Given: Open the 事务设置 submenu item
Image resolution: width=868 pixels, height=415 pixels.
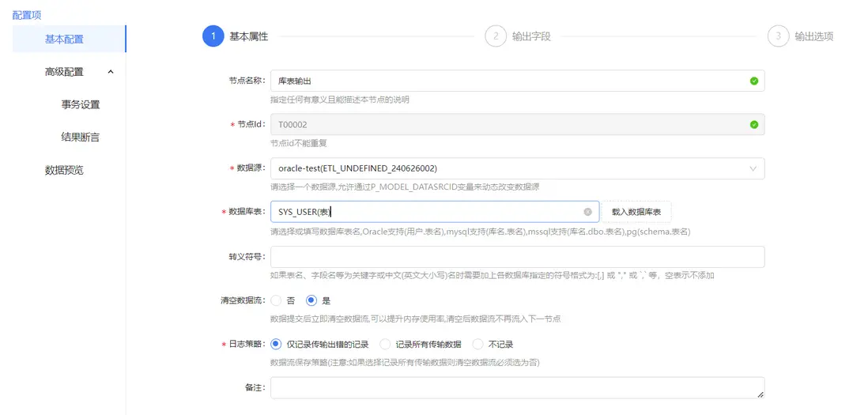Looking at the screenshot, I should pyautogui.click(x=81, y=104).
